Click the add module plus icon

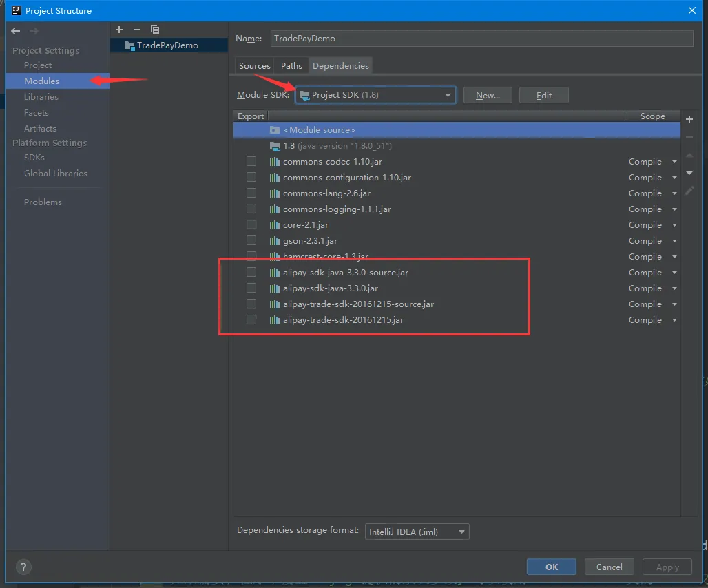click(119, 30)
